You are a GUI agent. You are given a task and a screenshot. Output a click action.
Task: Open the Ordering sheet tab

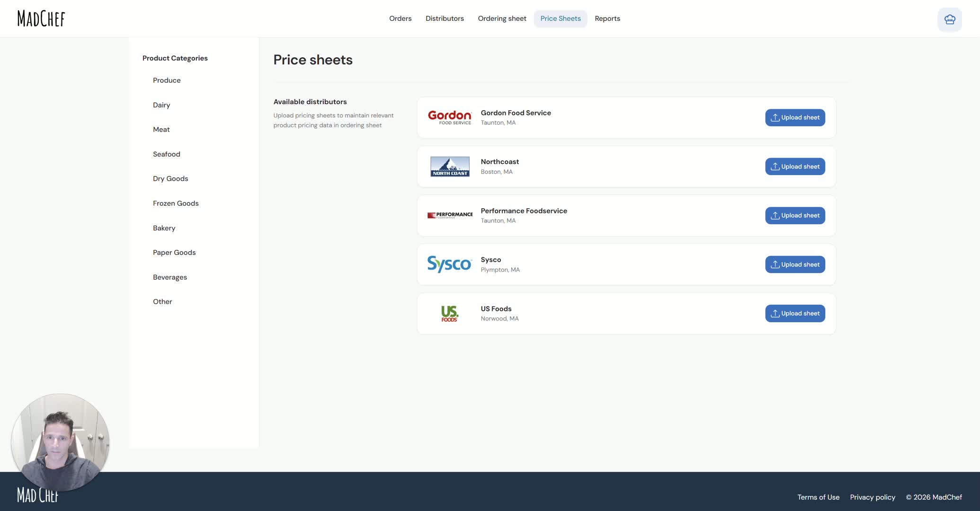pos(502,18)
